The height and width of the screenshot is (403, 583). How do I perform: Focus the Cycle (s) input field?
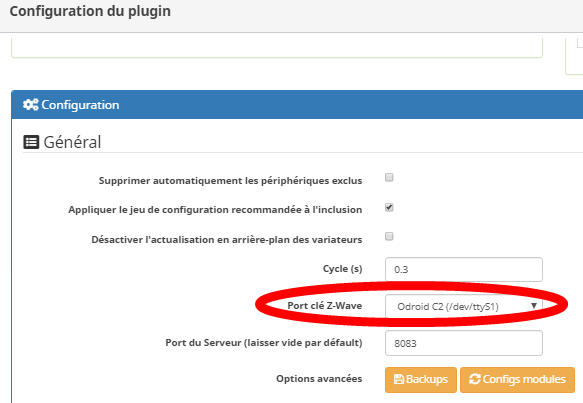pos(464,269)
